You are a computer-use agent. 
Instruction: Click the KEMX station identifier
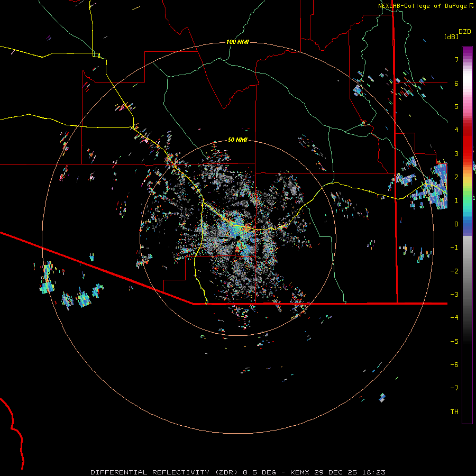(x=300, y=472)
